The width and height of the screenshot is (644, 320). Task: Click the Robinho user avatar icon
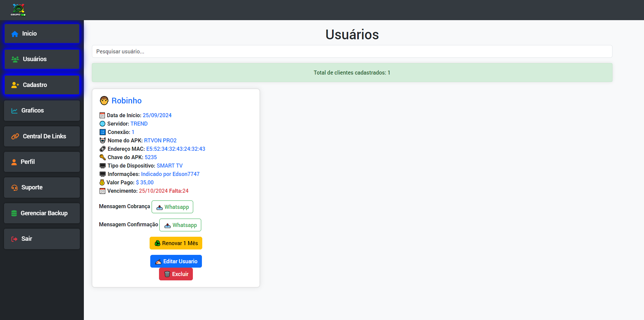point(104,101)
